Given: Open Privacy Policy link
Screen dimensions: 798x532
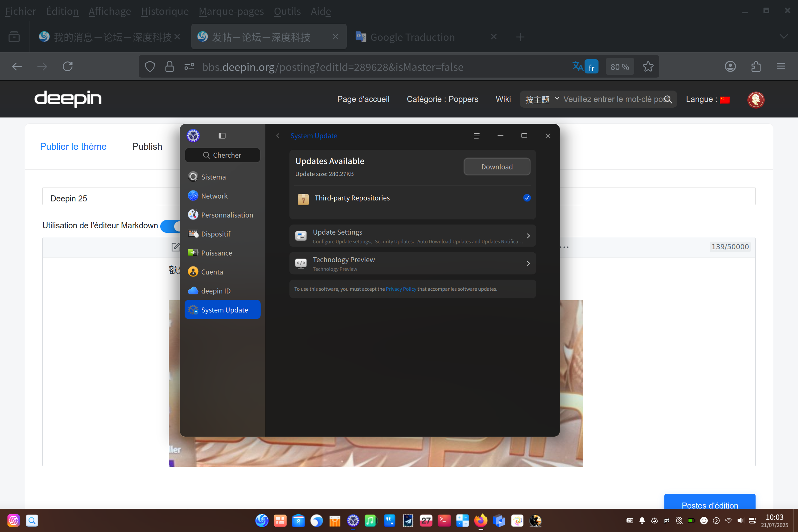Looking at the screenshot, I should click(401, 289).
